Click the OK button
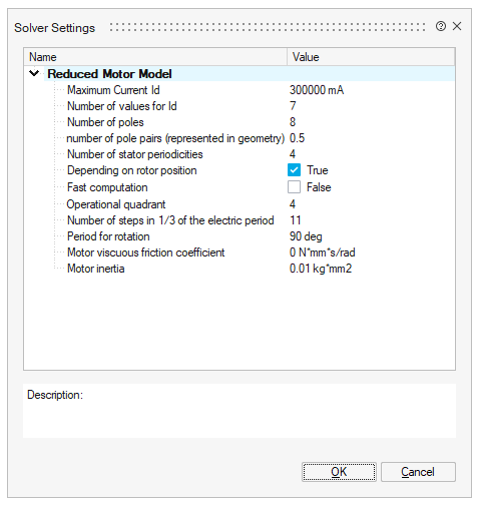 coord(339,472)
